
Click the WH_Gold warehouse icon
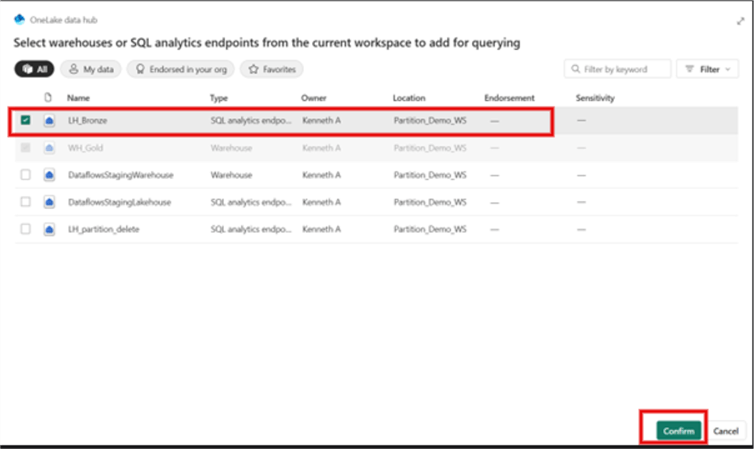[x=49, y=148]
